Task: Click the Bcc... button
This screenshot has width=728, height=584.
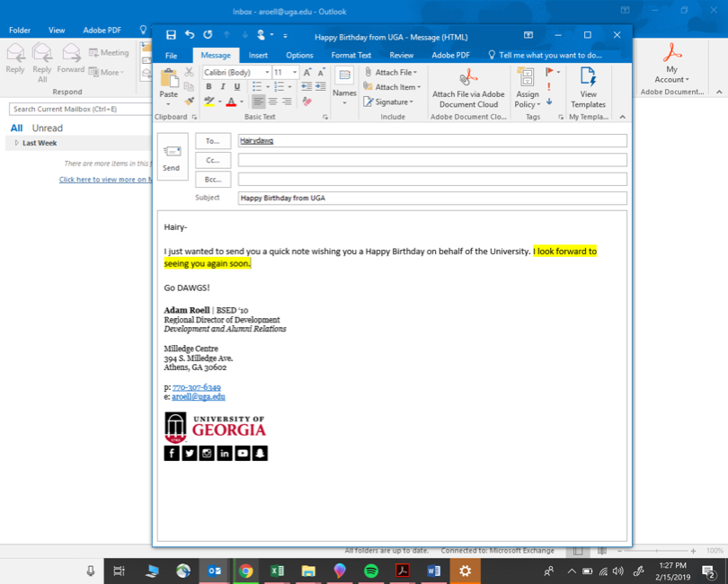Action: pyautogui.click(x=213, y=179)
